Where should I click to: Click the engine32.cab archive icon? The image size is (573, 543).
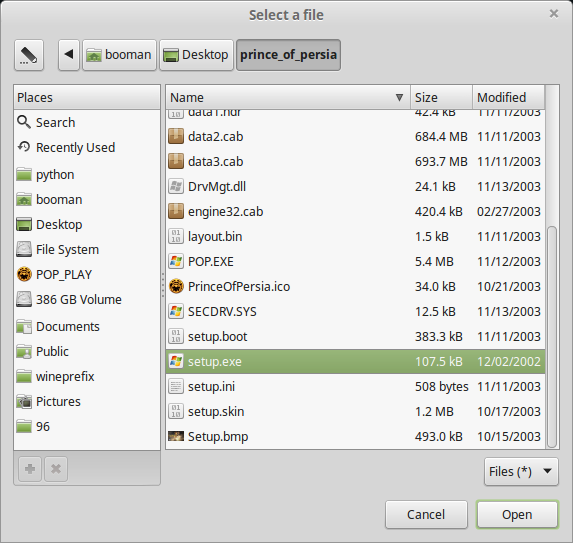point(176,211)
